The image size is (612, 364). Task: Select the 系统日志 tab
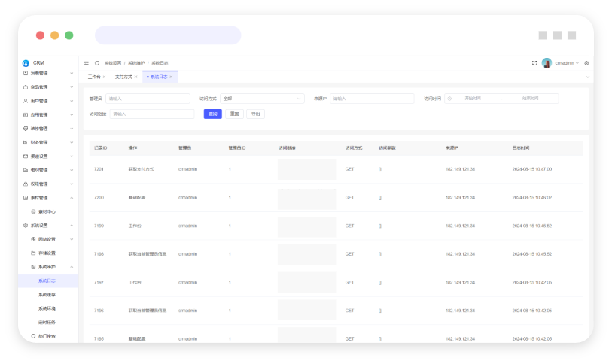pyautogui.click(x=159, y=77)
